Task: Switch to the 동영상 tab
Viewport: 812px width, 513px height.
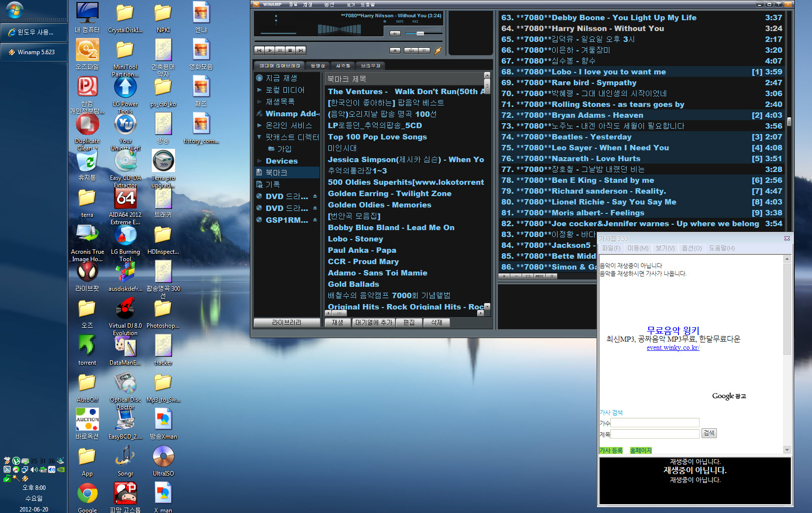Action: point(318,66)
